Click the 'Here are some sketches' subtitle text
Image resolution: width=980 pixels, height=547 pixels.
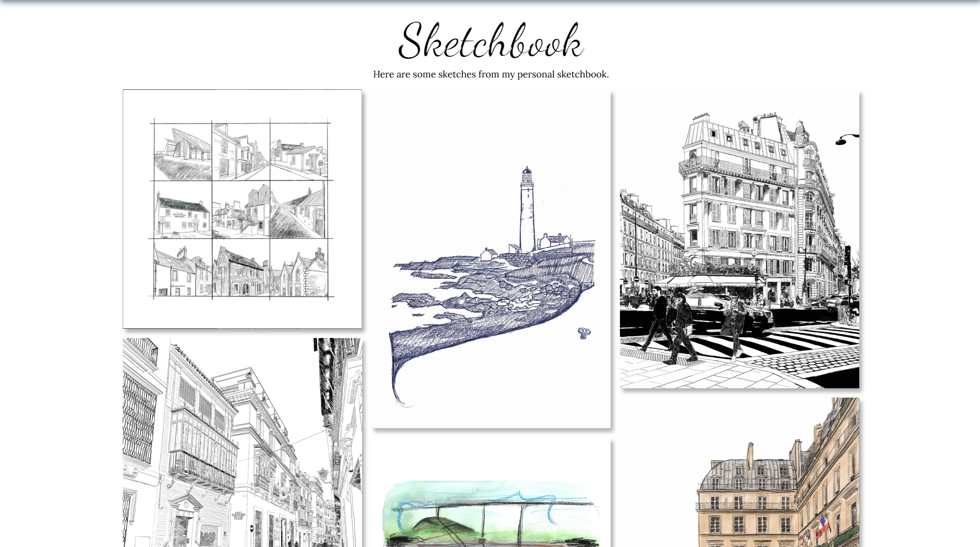[x=491, y=74]
